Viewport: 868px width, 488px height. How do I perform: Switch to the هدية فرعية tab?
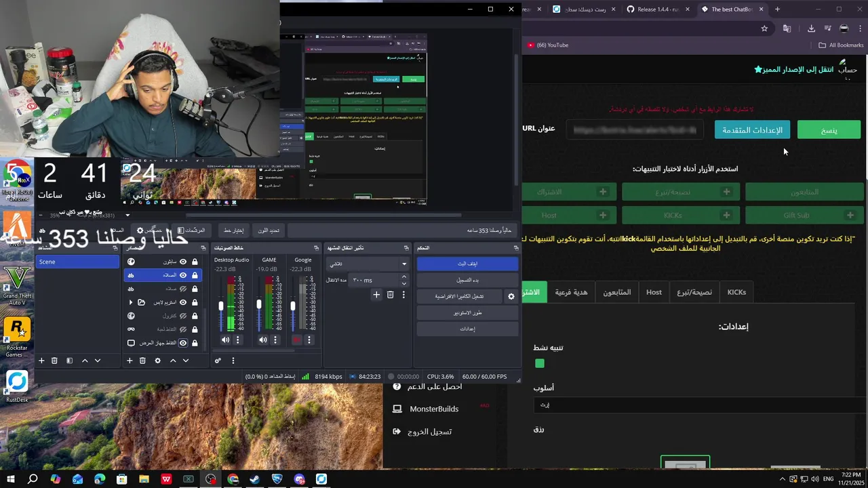coord(571,292)
